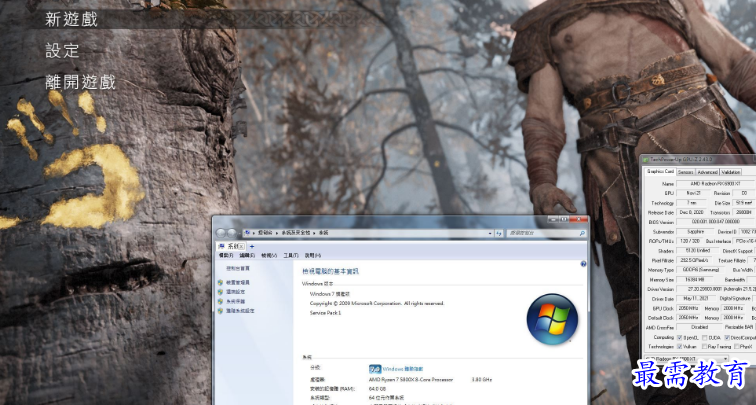The height and width of the screenshot is (405, 756).
Task: Click the magnifier icon in the search box
Action: click(x=582, y=233)
